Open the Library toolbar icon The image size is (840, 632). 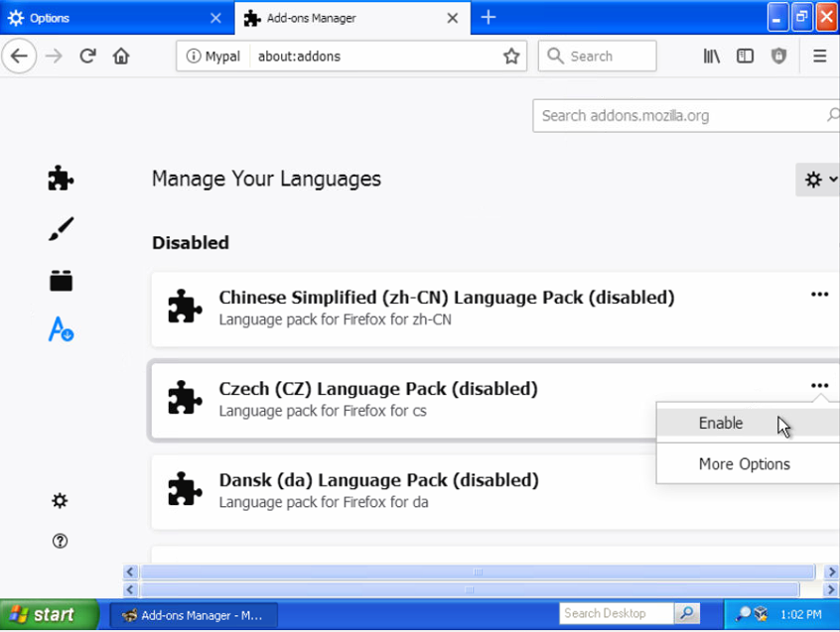point(712,56)
